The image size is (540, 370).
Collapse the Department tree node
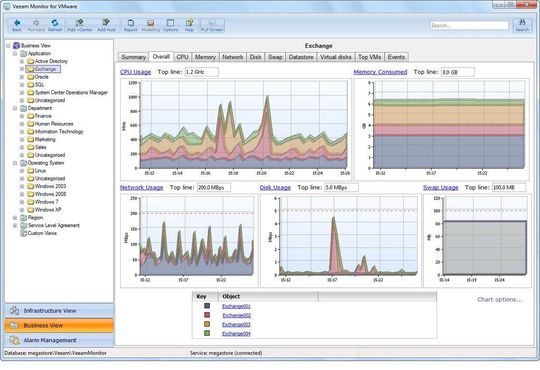click(x=15, y=108)
